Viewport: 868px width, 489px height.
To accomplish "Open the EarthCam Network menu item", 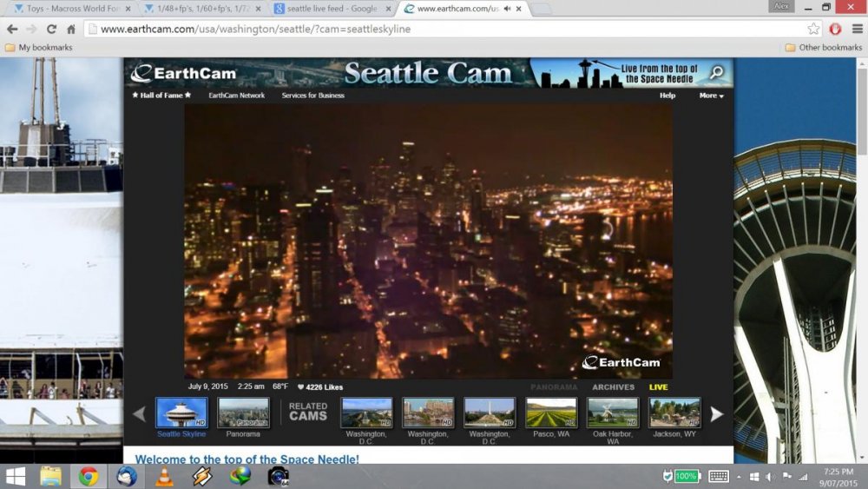I will [236, 96].
